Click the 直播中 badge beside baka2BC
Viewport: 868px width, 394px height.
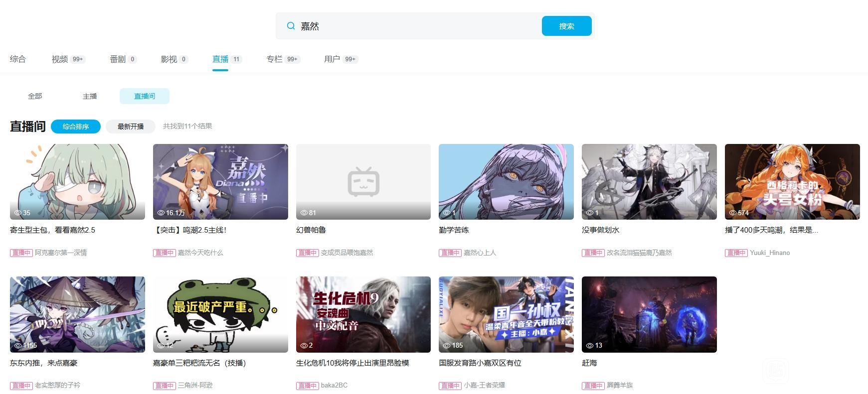(307, 385)
